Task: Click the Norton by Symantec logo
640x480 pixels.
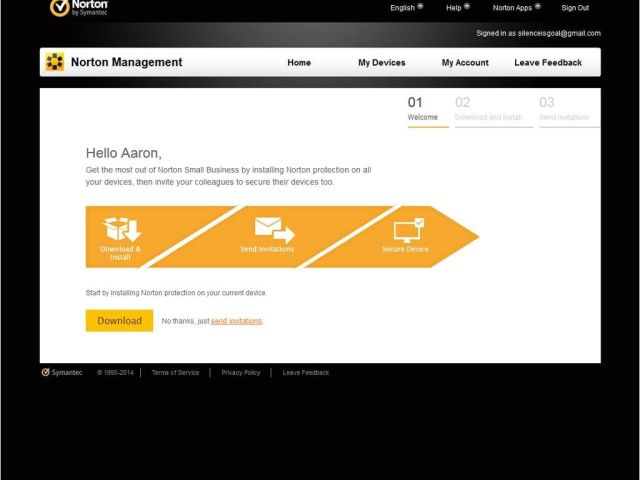Action: tap(79, 8)
